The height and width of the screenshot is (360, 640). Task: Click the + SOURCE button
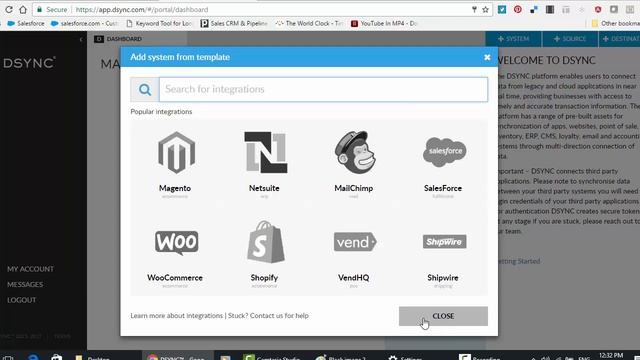pos(570,39)
